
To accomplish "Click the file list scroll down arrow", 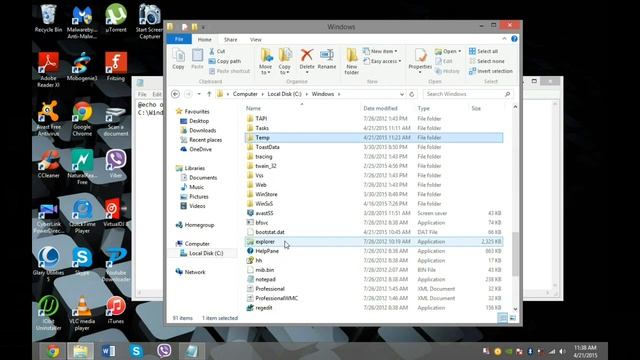I will (515, 309).
